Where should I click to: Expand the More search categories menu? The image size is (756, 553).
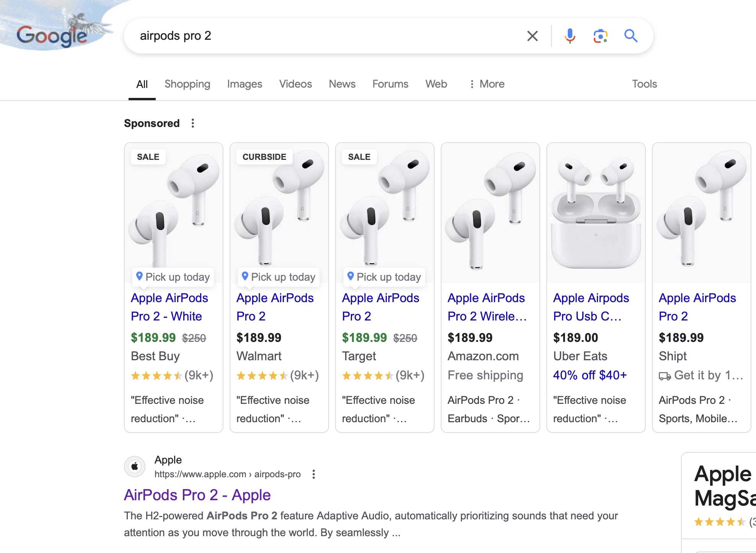click(487, 84)
